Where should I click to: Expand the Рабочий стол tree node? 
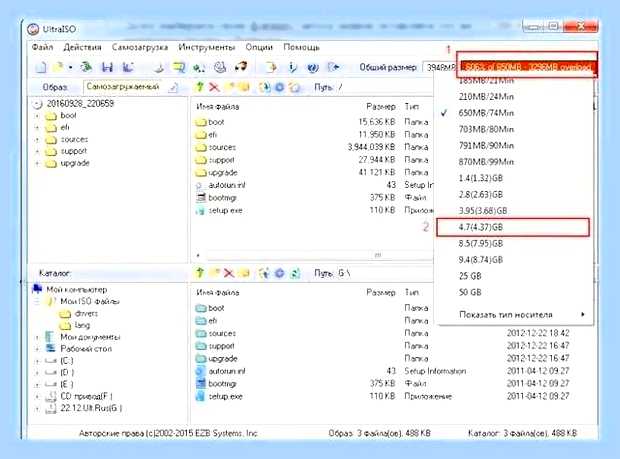[37, 349]
